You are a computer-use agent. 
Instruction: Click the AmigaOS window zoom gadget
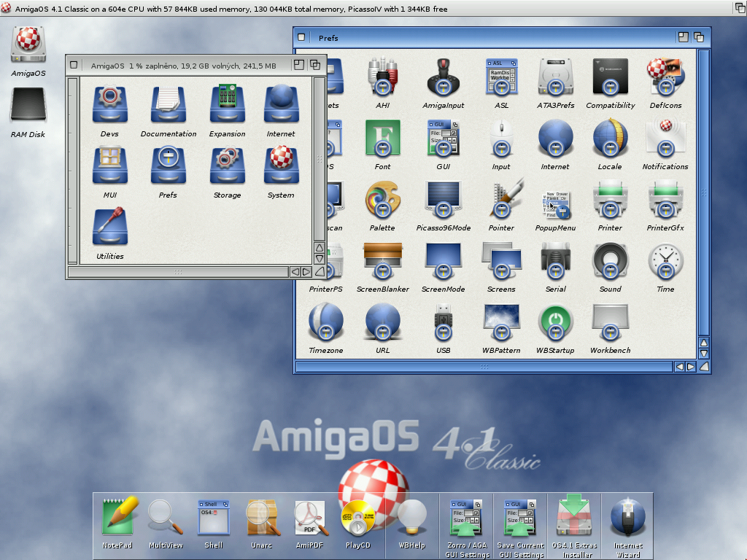click(299, 65)
